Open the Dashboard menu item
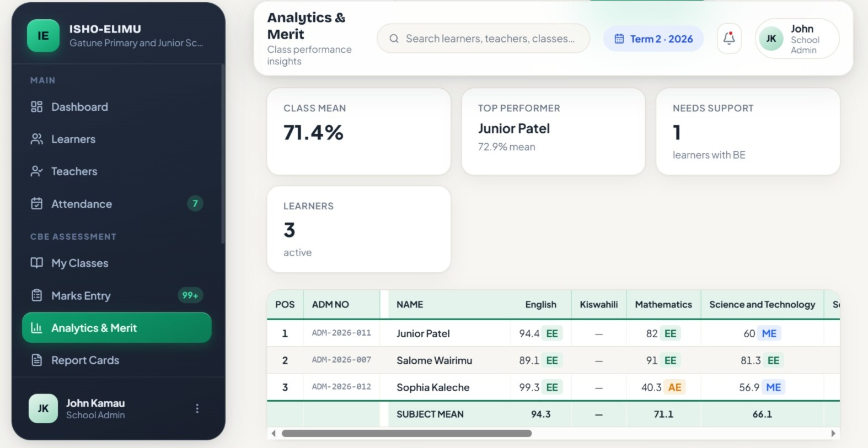The image size is (868, 448). coord(117,107)
